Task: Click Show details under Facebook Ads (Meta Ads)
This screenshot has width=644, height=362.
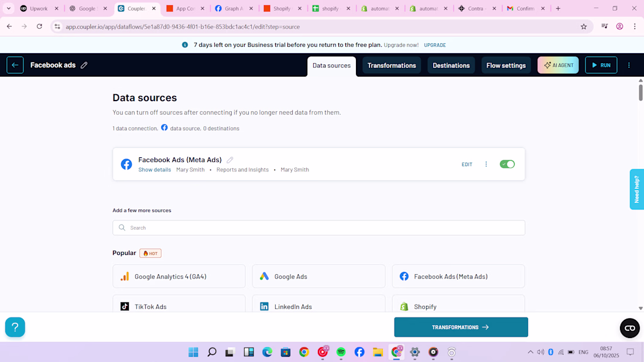Action: click(x=155, y=170)
